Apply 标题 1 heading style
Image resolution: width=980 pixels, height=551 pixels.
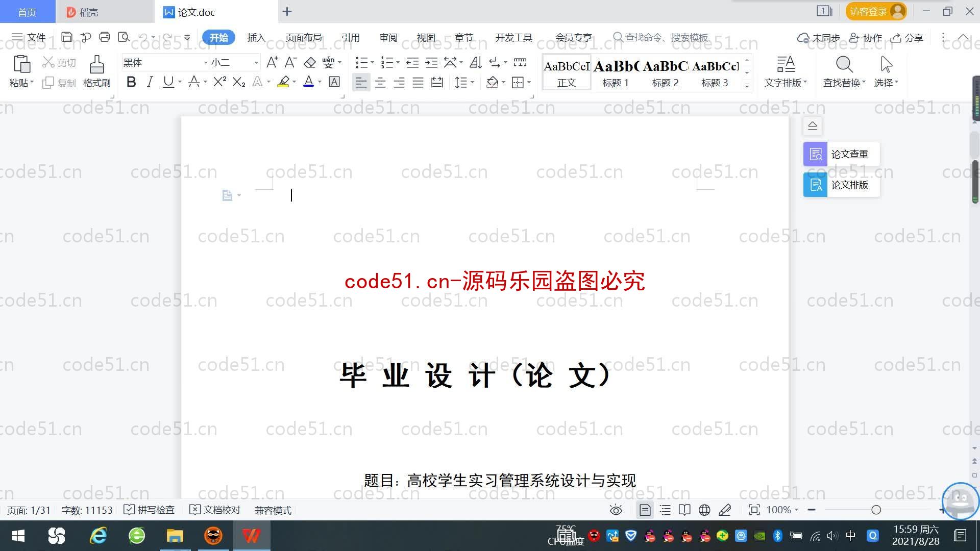tap(616, 73)
